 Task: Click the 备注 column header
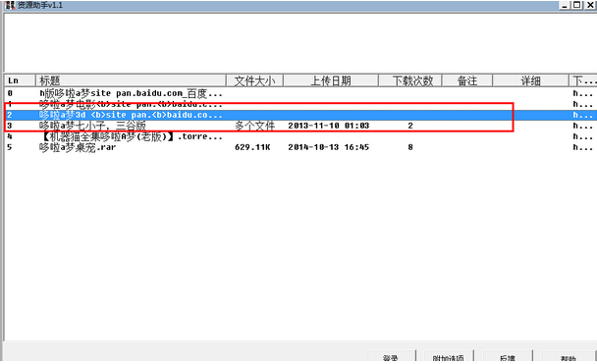click(x=466, y=80)
